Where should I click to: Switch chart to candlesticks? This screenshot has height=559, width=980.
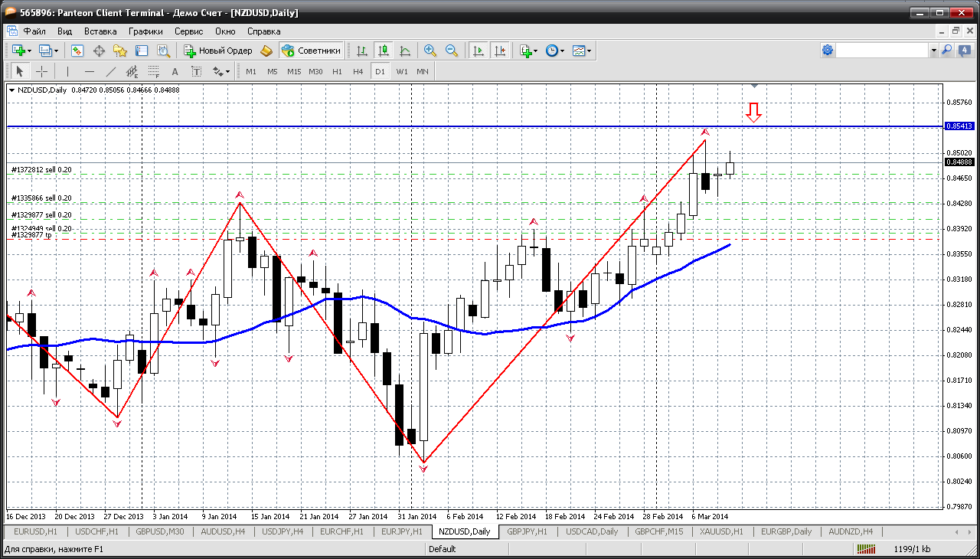pos(384,51)
